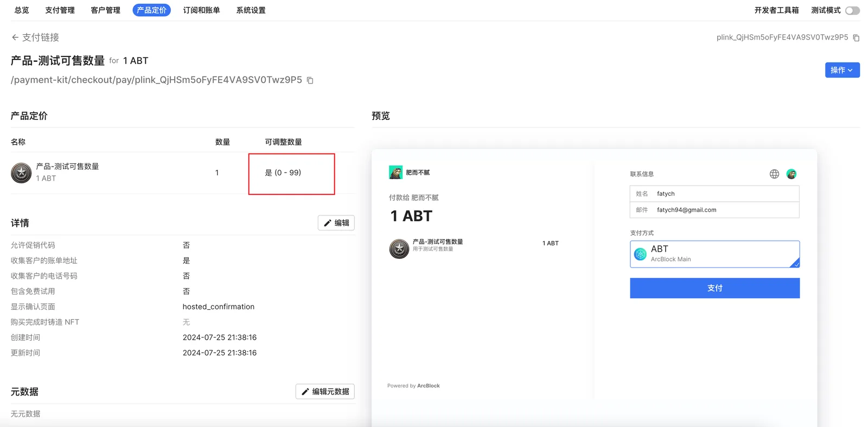Screen dimensions: 868x427
Task: Click the hosted_confirmation value
Action: (x=219, y=307)
